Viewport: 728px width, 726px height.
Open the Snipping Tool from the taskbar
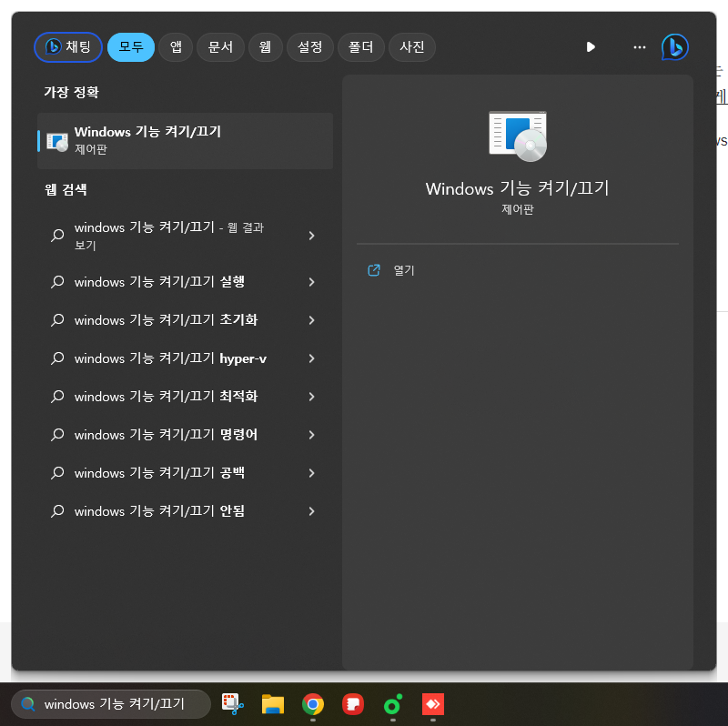click(233, 704)
